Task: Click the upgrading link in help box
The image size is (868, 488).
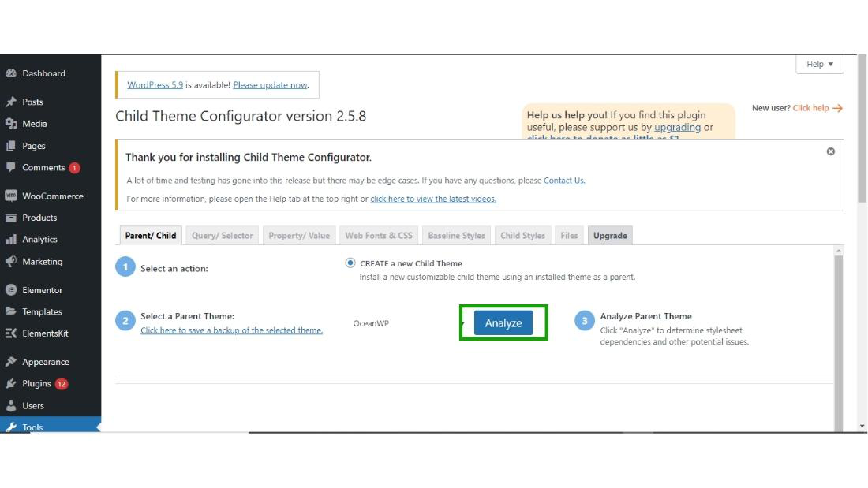Action: coord(677,127)
